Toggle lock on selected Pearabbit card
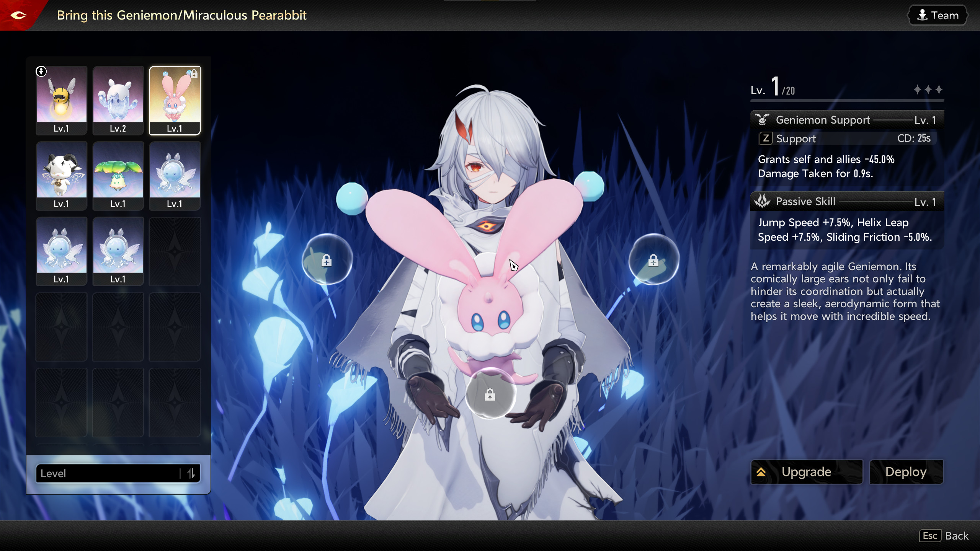The height and width of the screenshot is (551, 980). point(194,73)
